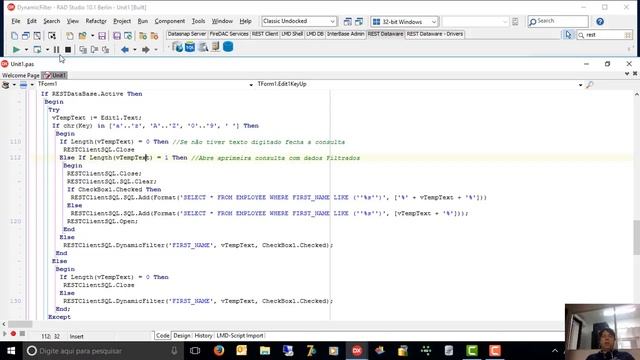Click the horizontal scrollbar thumb of editor
Viewport: 640px width, 360px height.
pos(20,324)
